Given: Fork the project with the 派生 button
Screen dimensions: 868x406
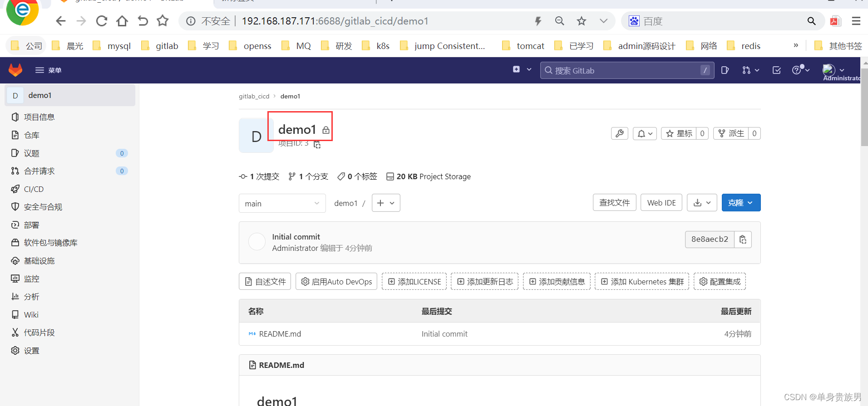Looking at the screenshot, I should point(731,133).
